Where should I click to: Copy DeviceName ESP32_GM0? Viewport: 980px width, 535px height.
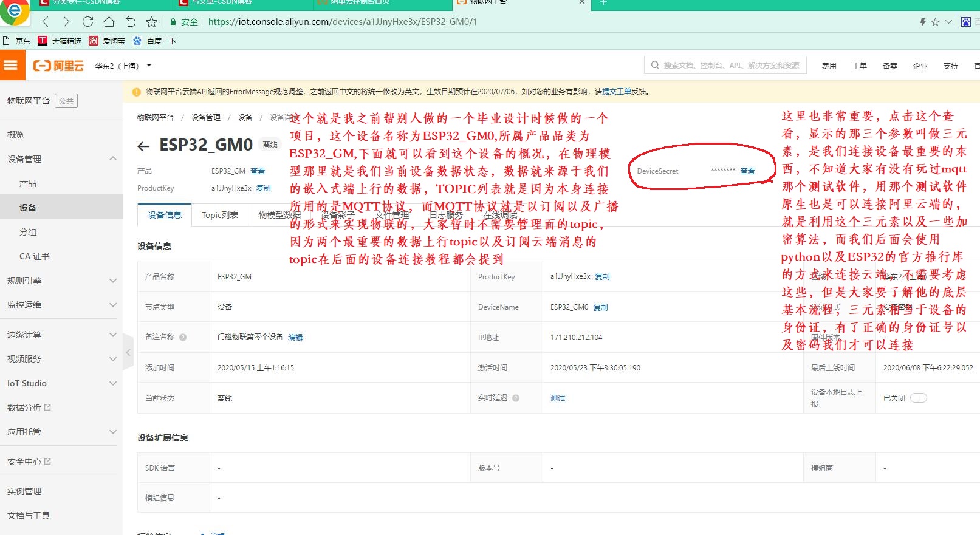600,307
